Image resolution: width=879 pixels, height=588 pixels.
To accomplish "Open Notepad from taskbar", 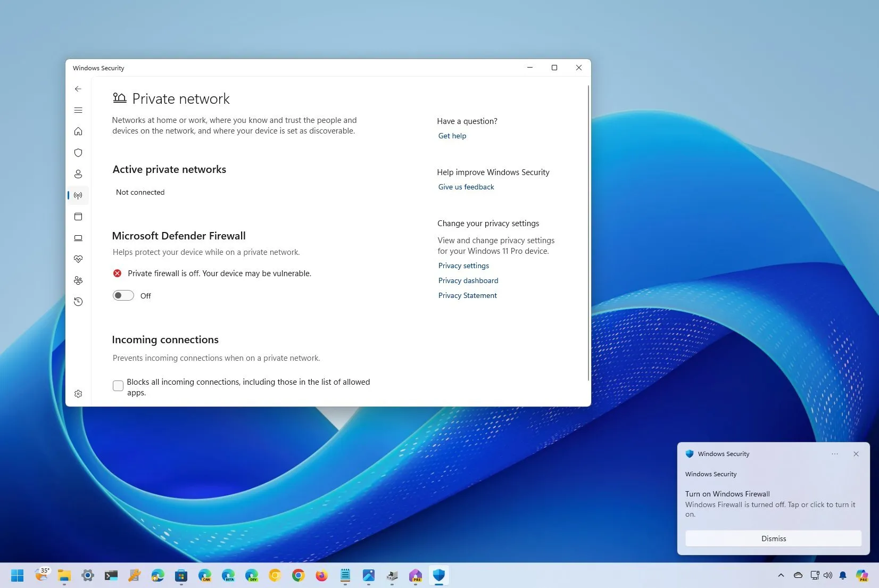I will (x=345, y=575).
